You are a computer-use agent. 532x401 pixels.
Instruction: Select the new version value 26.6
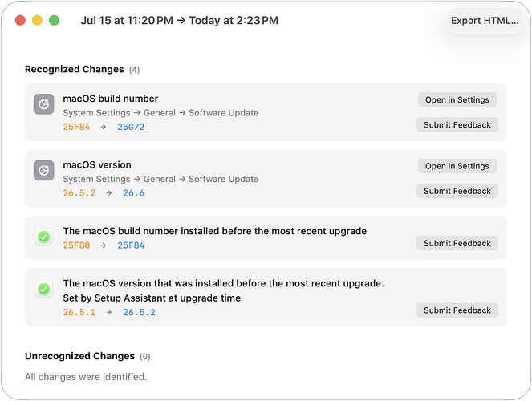coord(134,193)
